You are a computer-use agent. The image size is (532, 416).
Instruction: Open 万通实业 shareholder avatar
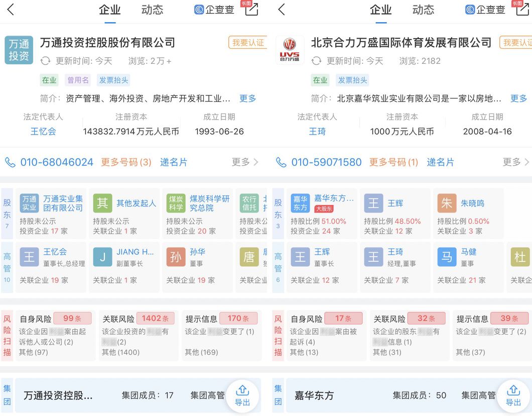tap(29, 203)
